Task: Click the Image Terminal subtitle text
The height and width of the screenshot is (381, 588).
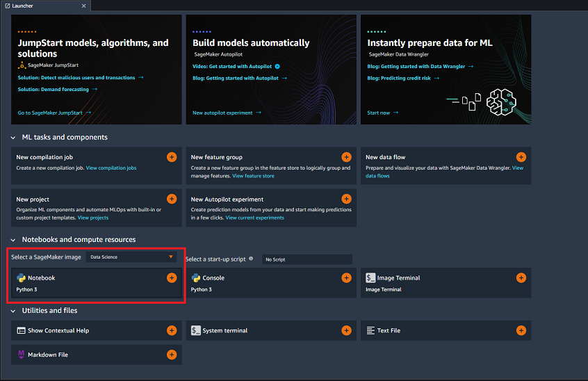Action: (383, 289)
